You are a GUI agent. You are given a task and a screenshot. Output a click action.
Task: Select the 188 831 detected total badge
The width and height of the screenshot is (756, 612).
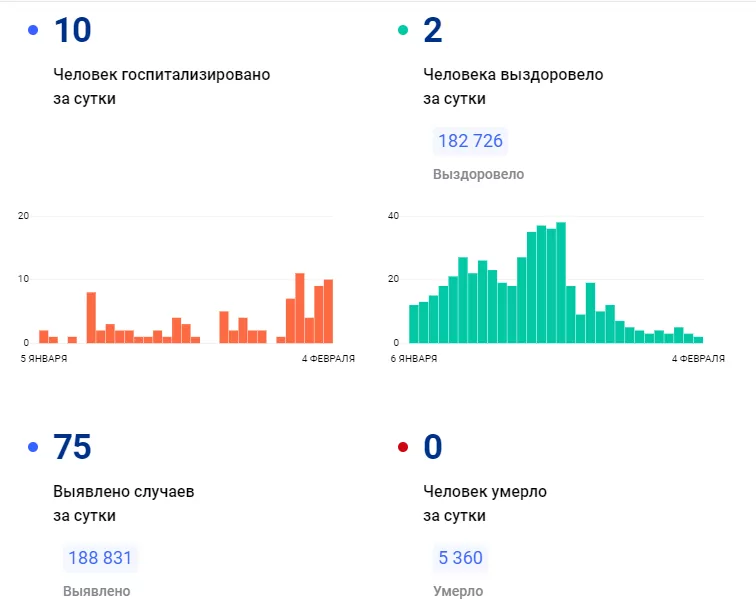100,558
